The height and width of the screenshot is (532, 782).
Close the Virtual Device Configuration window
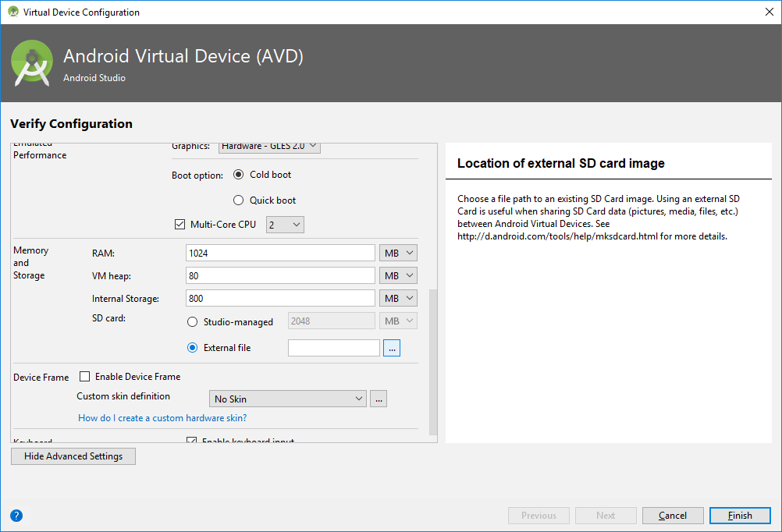[x=763, y=12]
